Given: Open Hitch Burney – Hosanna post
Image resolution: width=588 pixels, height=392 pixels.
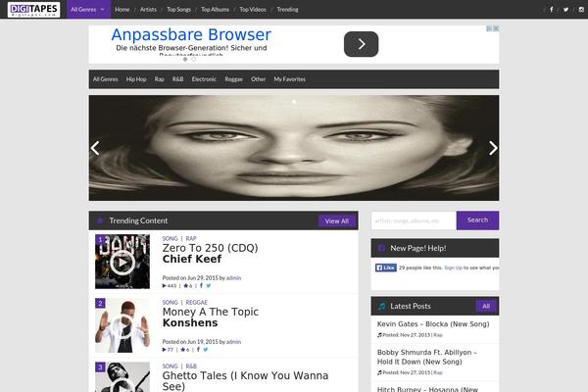Looking at the screenshot, I should click(427, 389).
